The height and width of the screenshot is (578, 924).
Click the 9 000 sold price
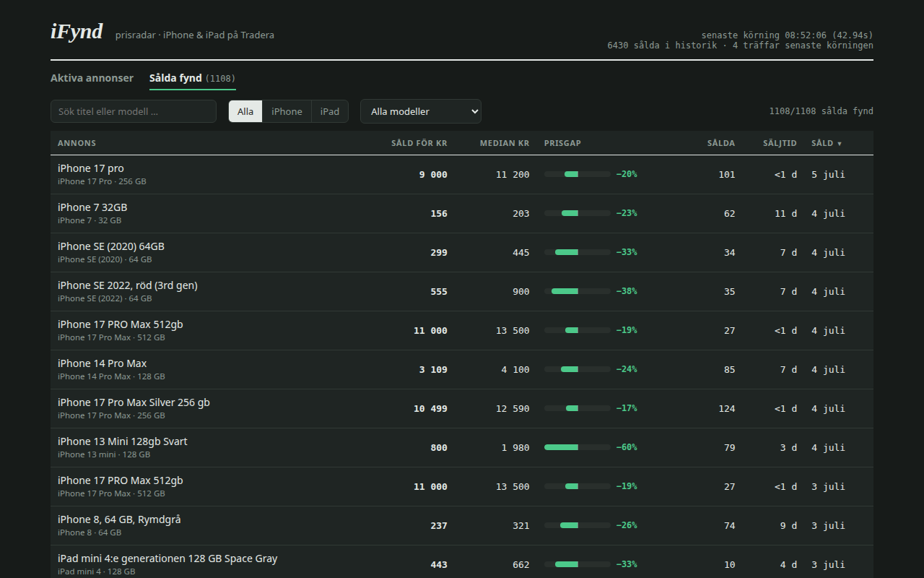(x=433, y=174)
